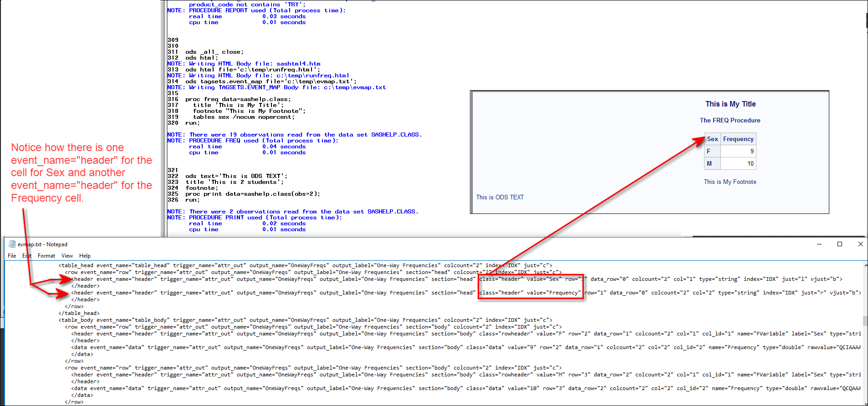Open the Help menu in Notepad
Screen dimensions: 868x406
click(x=85, y=256)
